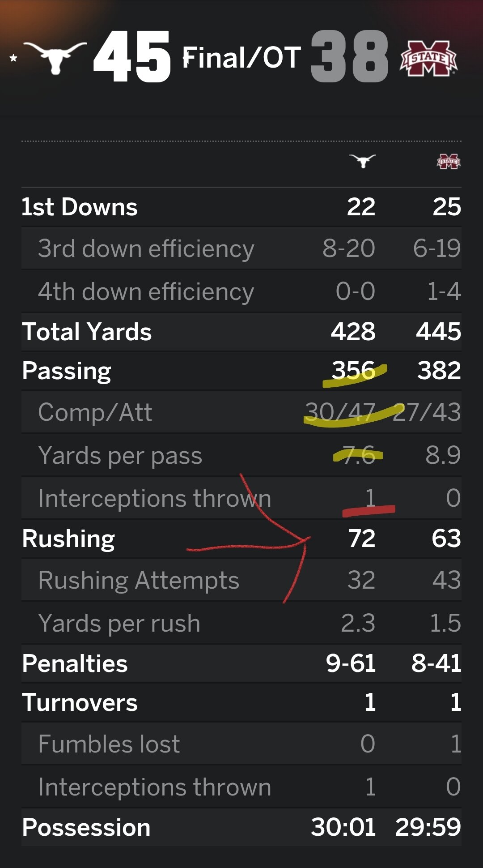Select the 1st Downs stat row
483x868 pixels.
click(x=241, y=207)
